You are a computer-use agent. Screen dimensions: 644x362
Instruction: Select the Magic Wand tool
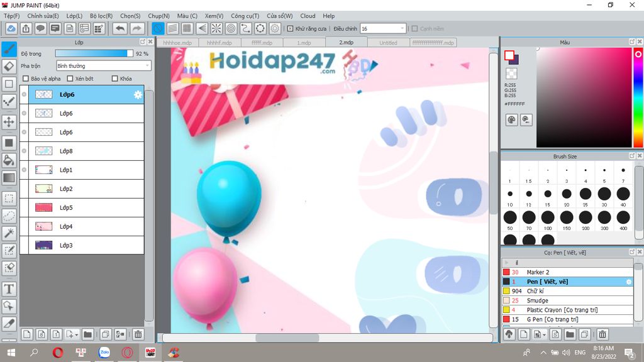point(9,233)
